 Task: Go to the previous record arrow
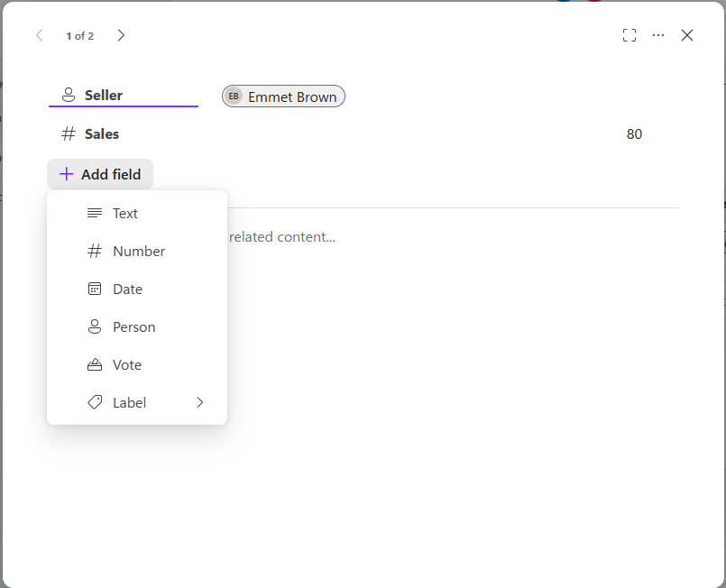[x=39, y=35]
